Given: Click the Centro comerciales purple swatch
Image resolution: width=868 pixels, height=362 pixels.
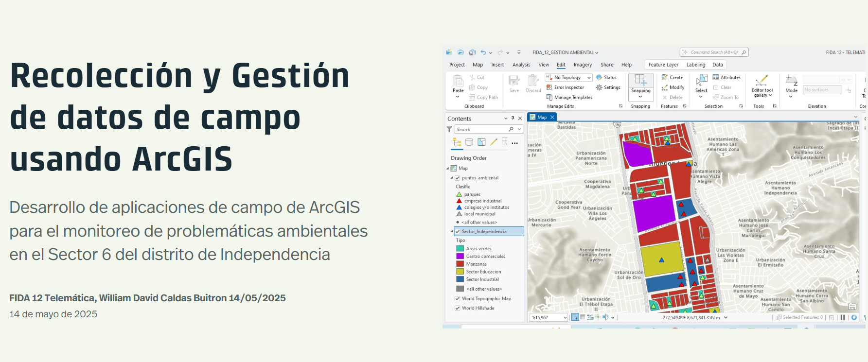Looking at the screenshot, I should (x=460, y=257).
